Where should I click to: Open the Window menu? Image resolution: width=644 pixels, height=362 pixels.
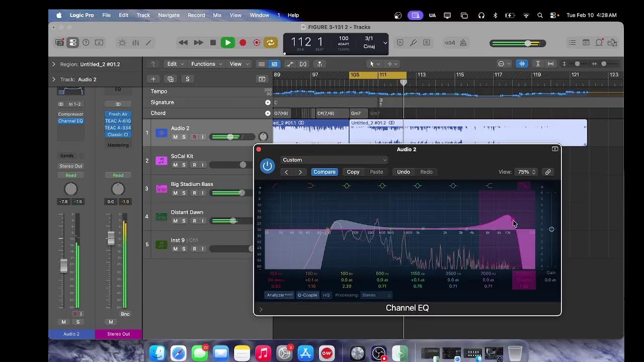pos(260,15)
